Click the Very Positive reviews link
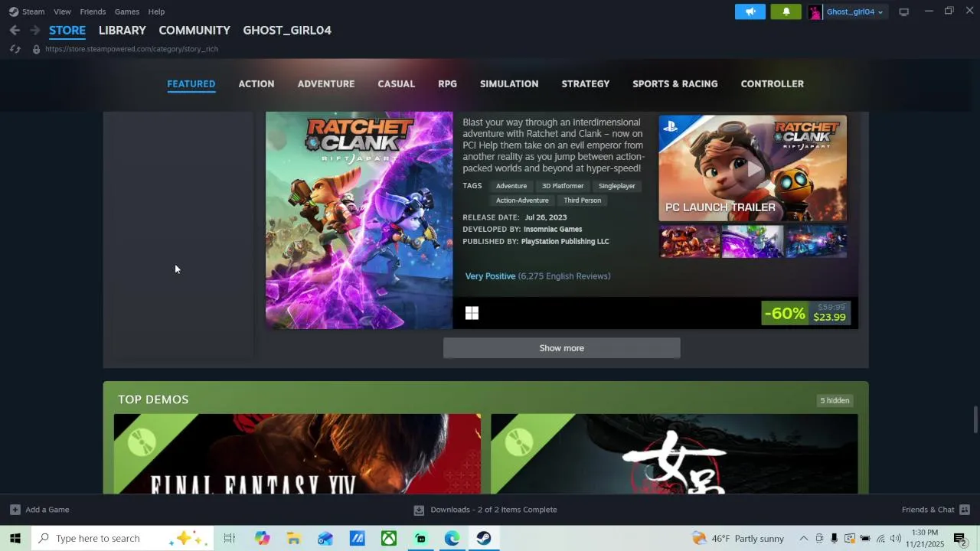 [490, 276]
